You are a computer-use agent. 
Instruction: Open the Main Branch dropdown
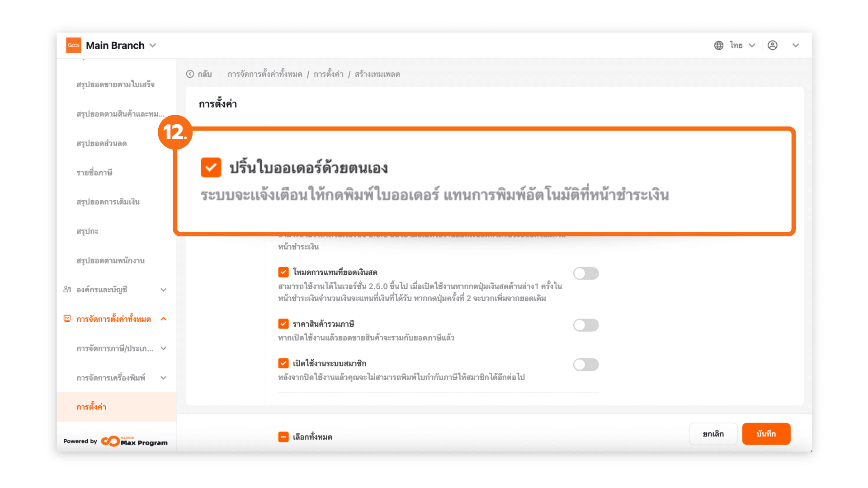[153, 45]
